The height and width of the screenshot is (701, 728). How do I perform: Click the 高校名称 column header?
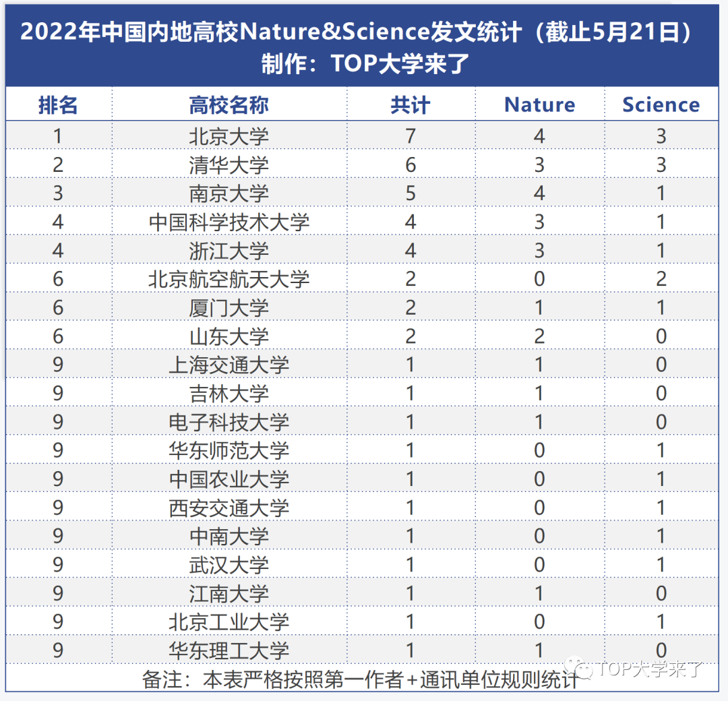click(x=229, y=105)
